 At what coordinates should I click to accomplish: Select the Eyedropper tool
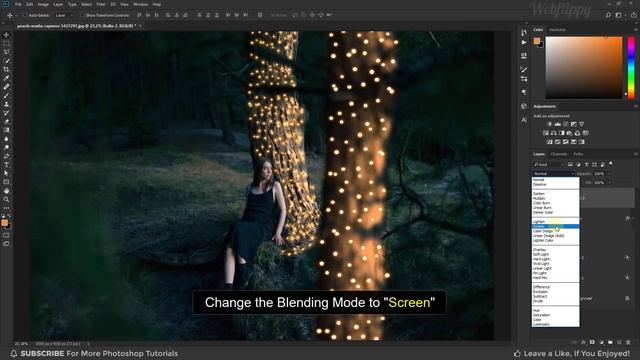[6, 78]
